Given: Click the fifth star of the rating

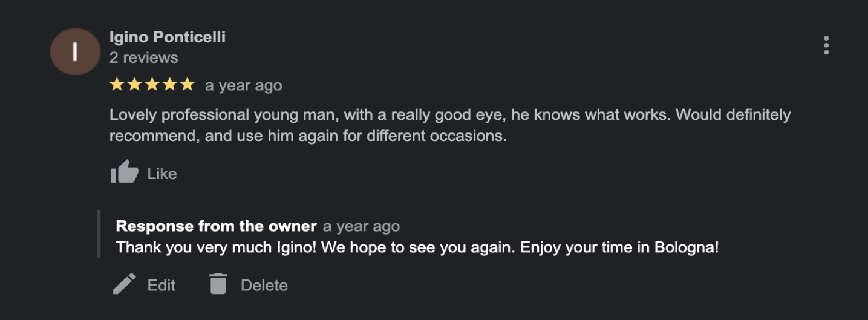Looking at the screenshot, I should (x=187, y=85).
